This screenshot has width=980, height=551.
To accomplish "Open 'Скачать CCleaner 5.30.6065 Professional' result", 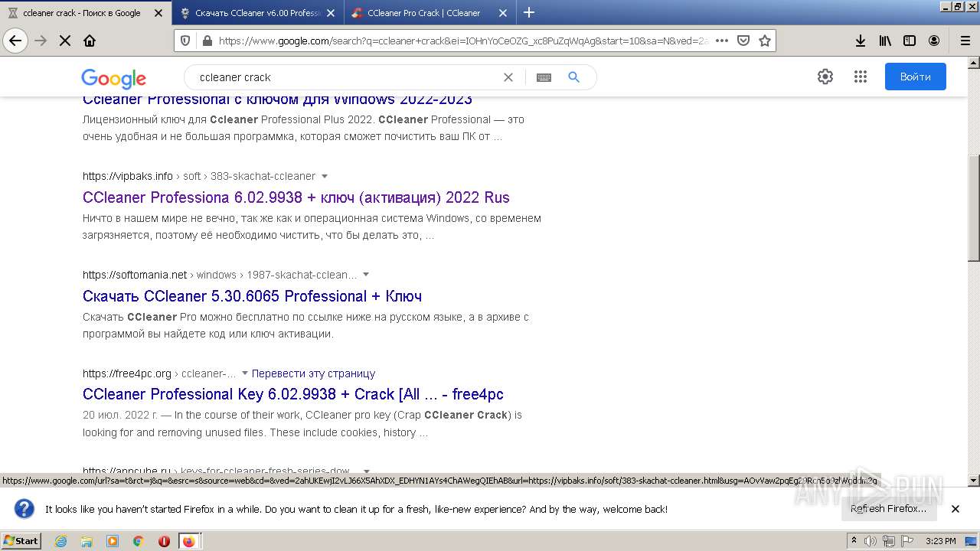I will tap(252, 296).
